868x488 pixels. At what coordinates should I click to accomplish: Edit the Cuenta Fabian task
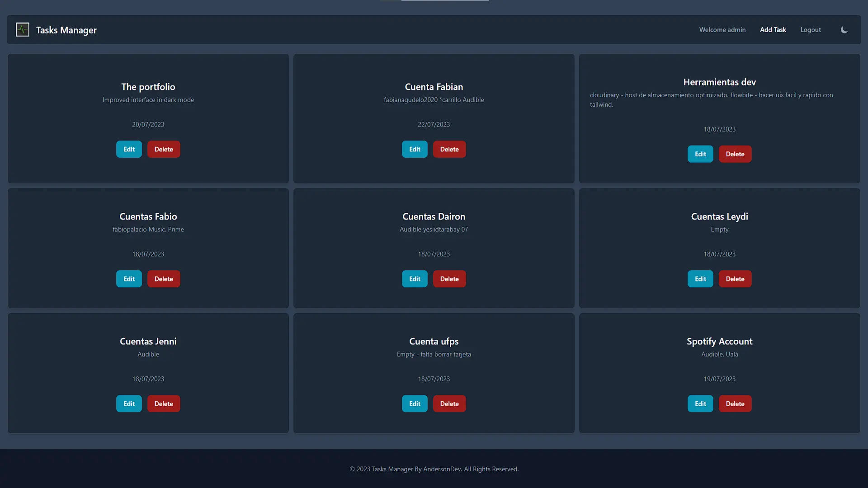415,150
